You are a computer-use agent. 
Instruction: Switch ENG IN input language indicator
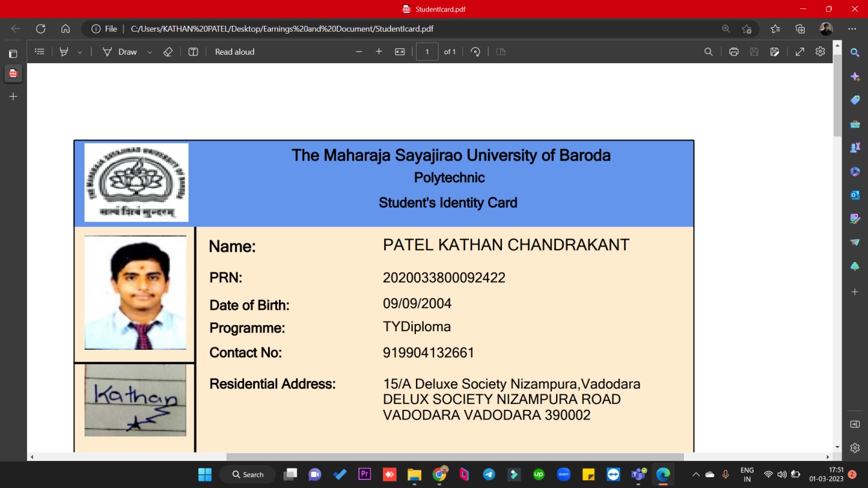point(747,474)
